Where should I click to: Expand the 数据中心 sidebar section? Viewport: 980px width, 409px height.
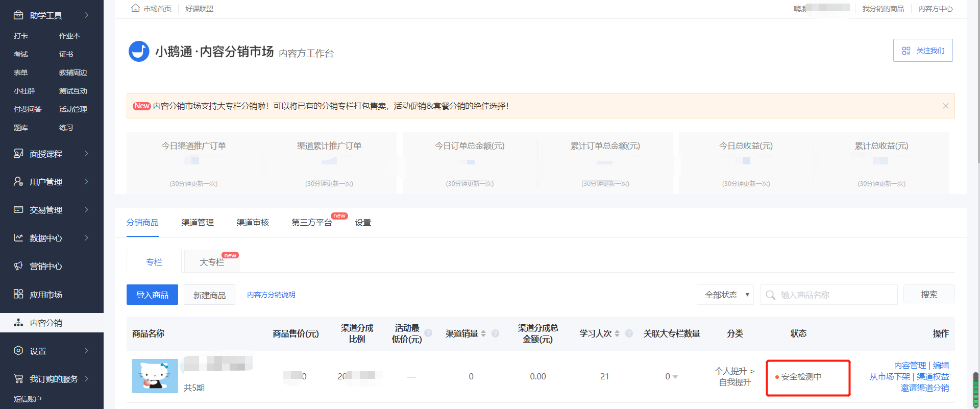coord(52,238)
